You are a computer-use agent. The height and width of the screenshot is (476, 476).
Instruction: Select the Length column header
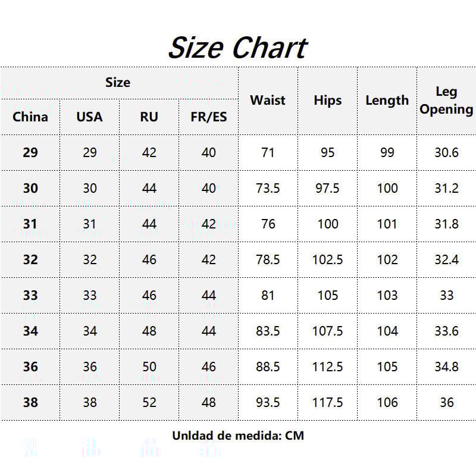387,100
